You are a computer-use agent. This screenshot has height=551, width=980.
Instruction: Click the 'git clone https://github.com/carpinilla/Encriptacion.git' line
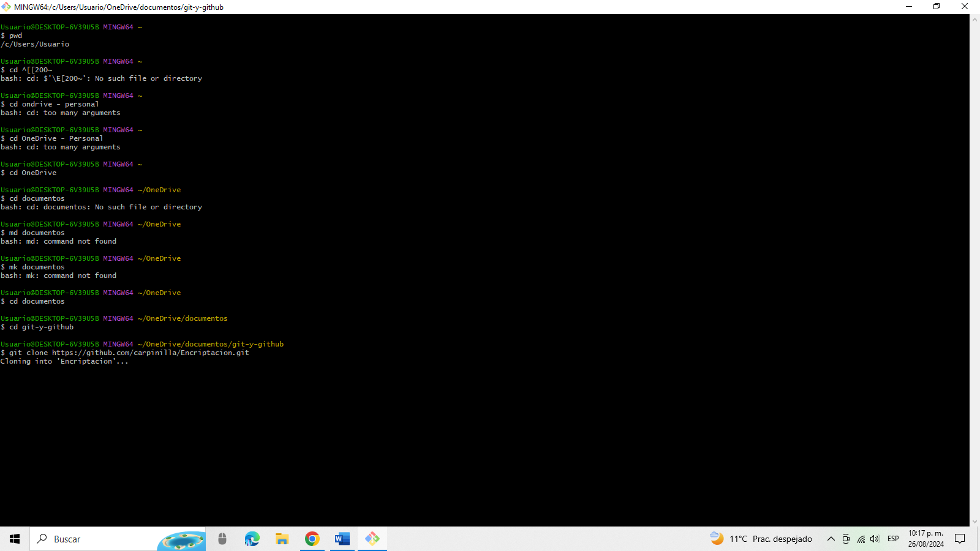[125, 353]
